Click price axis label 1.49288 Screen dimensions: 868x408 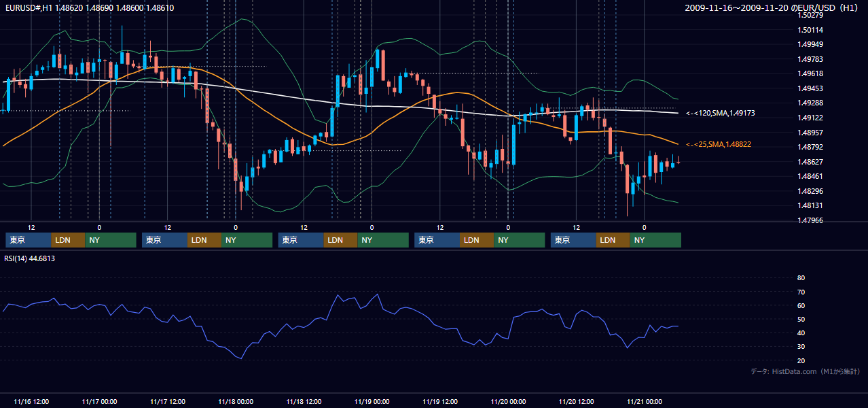coord(810,103)
